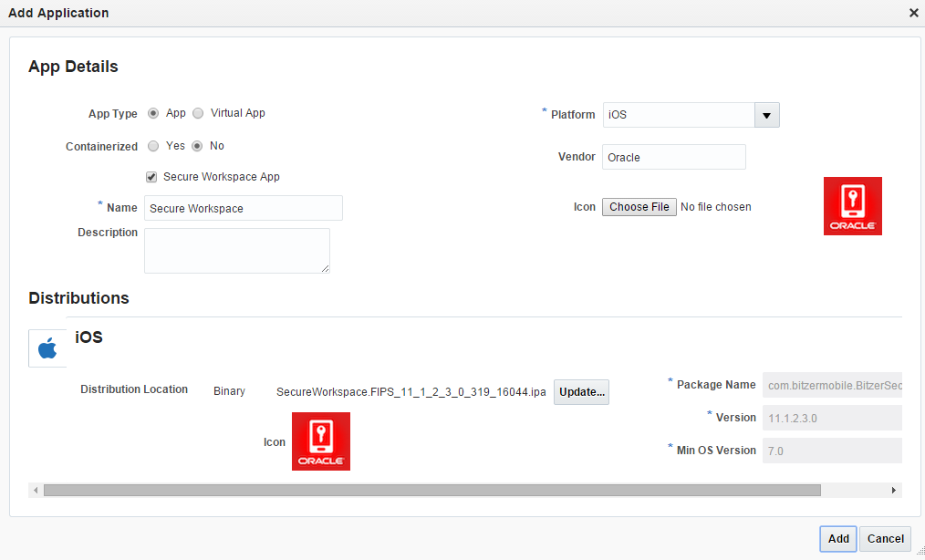Click the Oracle app icon preview beside Choose File
This screenshot has height=560, width=925.
pyautogui.click(x=852, y=206)
